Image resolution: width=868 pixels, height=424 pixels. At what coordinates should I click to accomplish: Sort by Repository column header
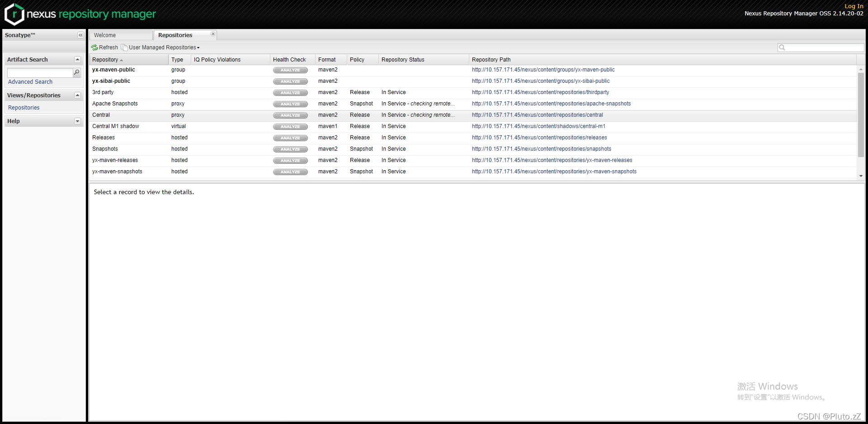tap(129, 60)
